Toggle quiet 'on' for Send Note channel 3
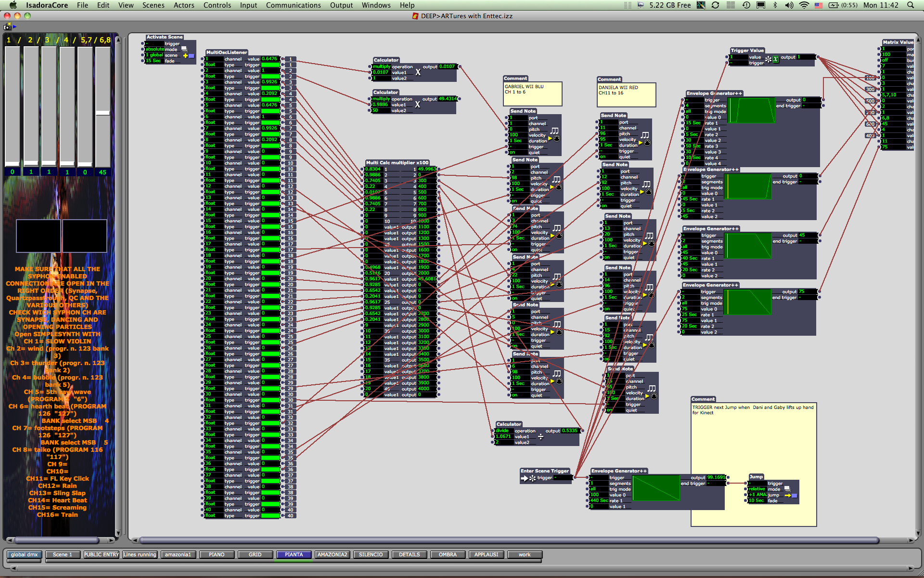The image size is (924, 578). [520, 250]
